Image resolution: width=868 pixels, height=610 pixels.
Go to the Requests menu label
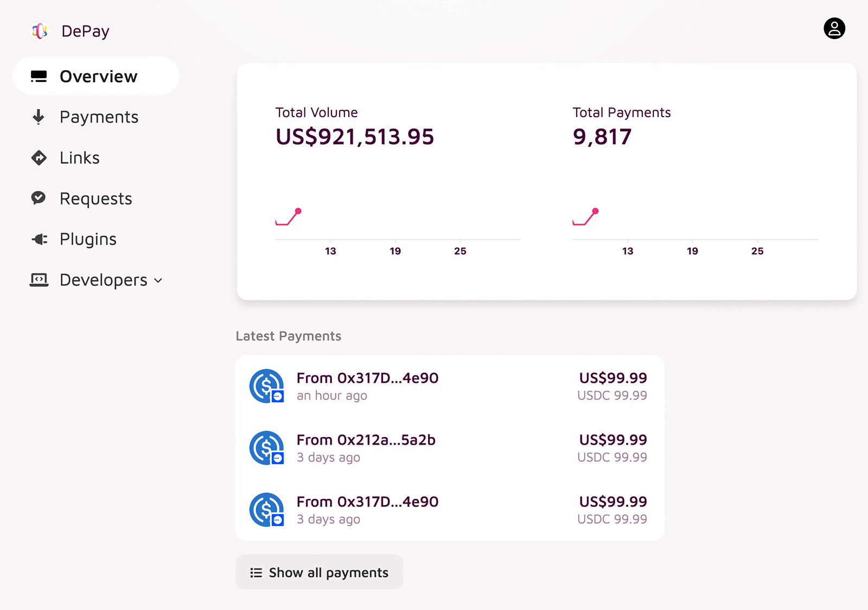pyautogui.click(x=96, y=199)
